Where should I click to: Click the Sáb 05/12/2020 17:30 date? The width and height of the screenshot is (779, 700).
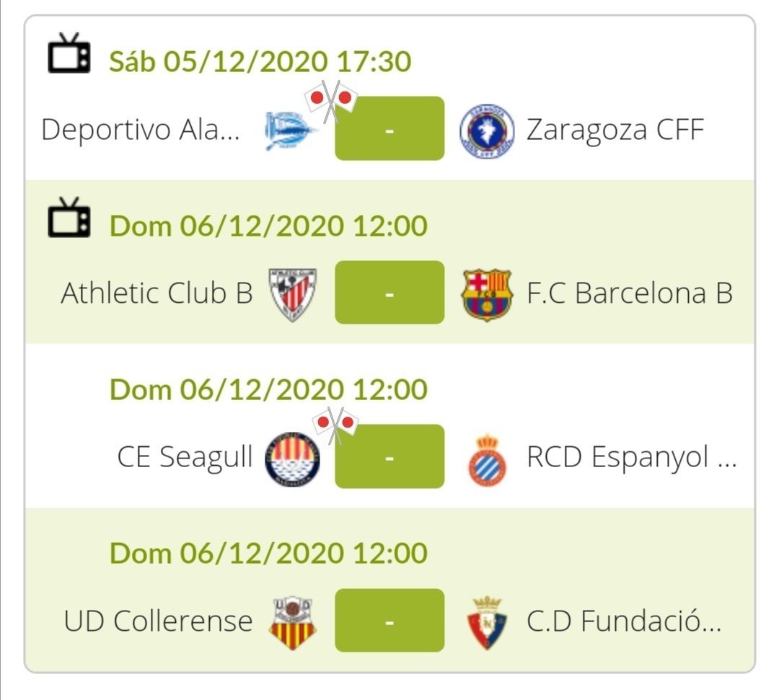tap(260, 61)
